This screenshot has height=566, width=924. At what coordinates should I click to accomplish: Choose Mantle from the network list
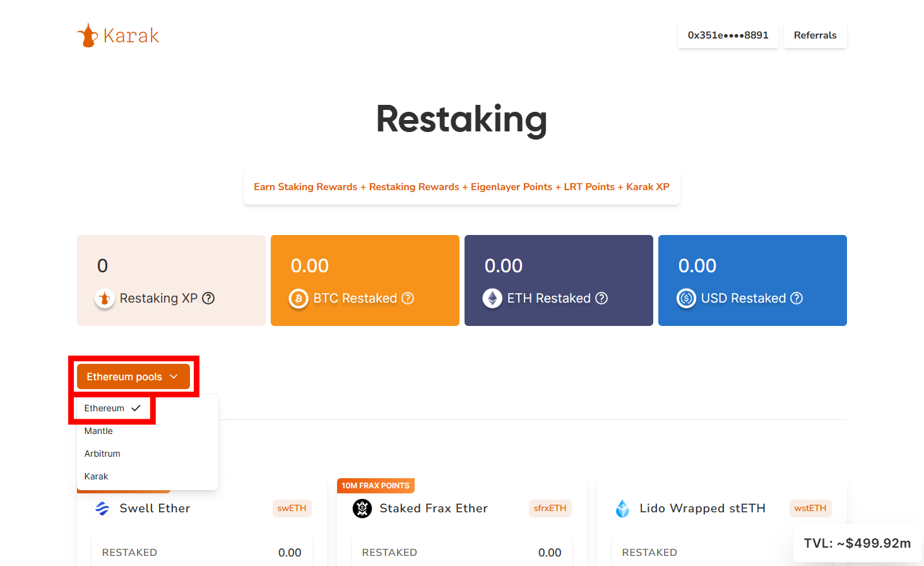(98, 431)
